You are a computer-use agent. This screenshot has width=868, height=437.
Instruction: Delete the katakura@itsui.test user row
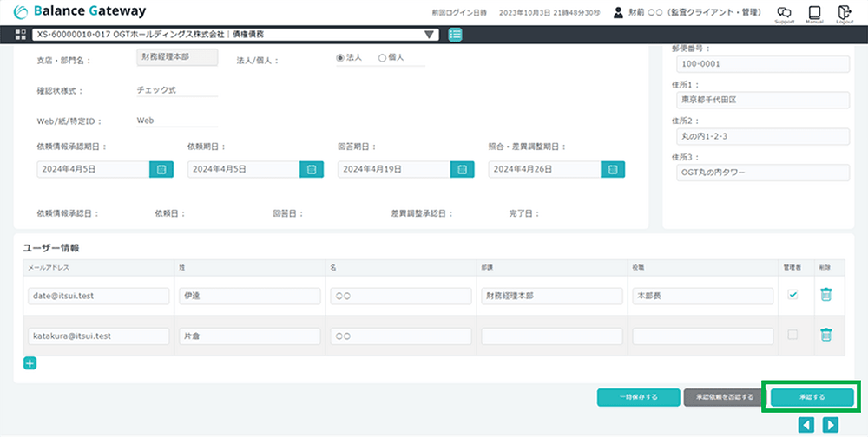[825, 335]
